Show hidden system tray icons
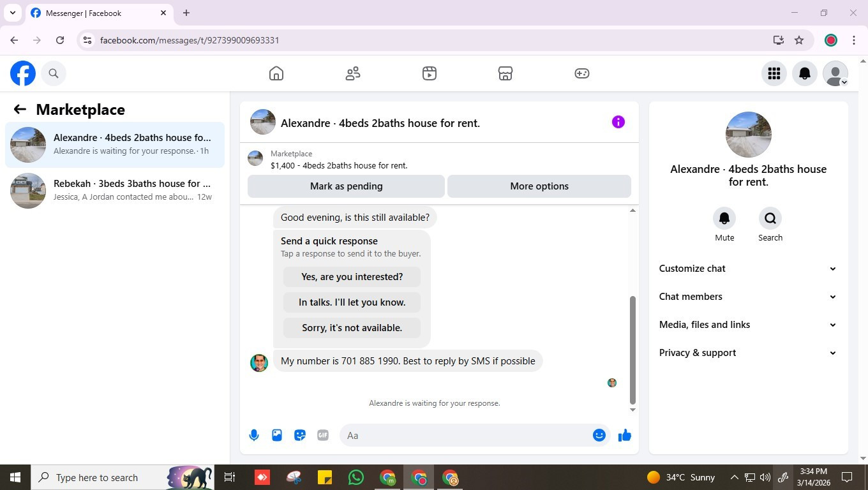 point(735,477)
